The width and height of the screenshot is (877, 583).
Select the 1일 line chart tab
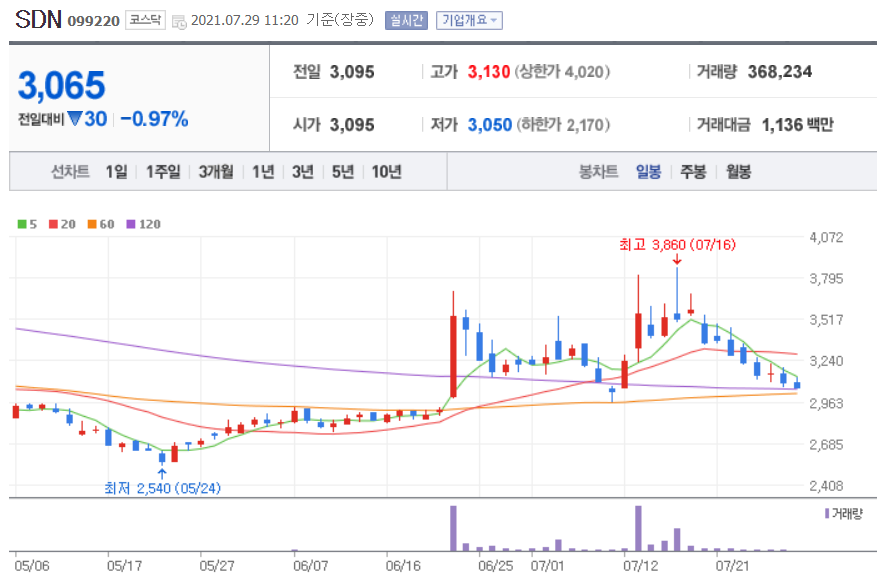coord(116,172)
